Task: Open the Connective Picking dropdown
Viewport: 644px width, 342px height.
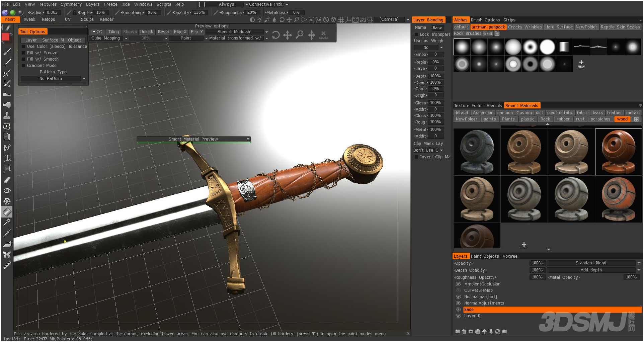Action: coord(268,4)
